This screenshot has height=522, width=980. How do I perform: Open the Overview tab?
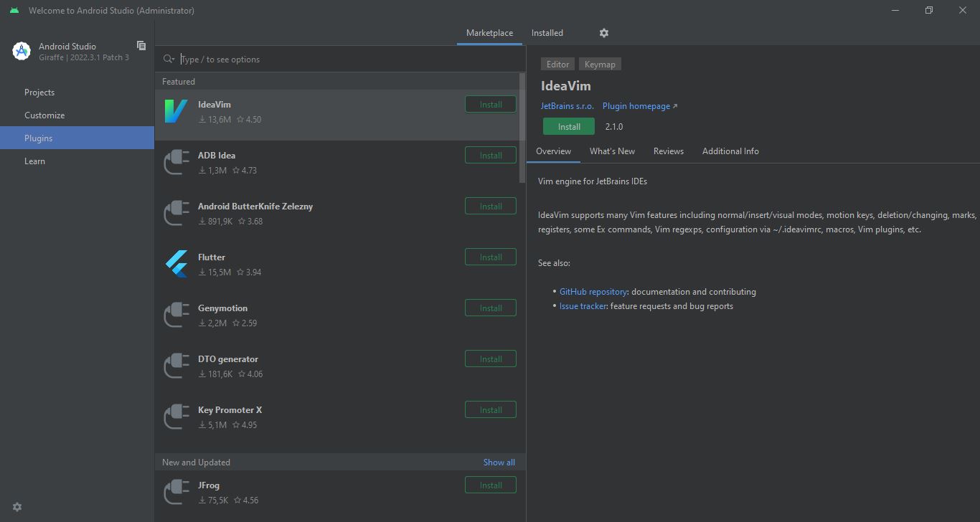553,151
